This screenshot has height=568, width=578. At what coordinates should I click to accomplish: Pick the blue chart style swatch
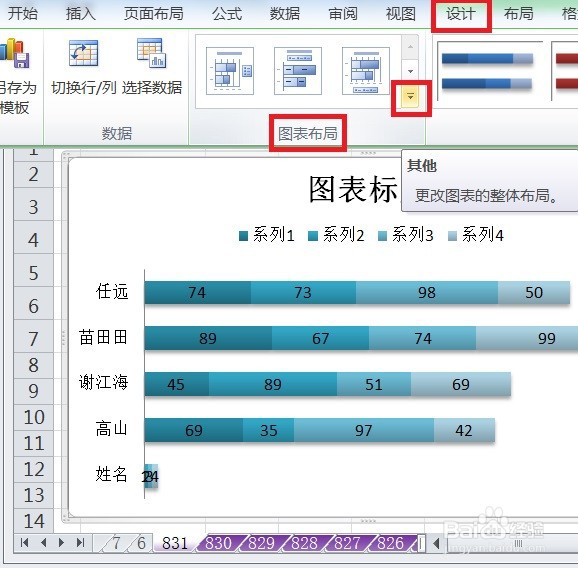[x=487, y=71]
